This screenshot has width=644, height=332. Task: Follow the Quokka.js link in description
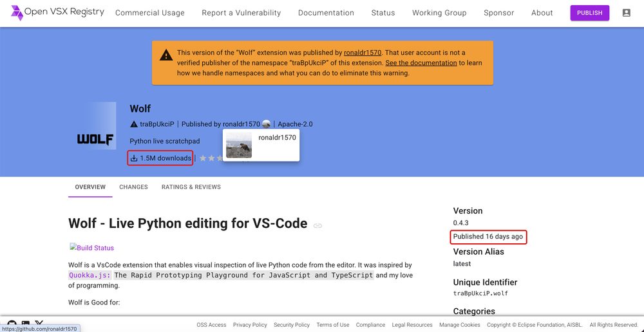tap(90, 275)
